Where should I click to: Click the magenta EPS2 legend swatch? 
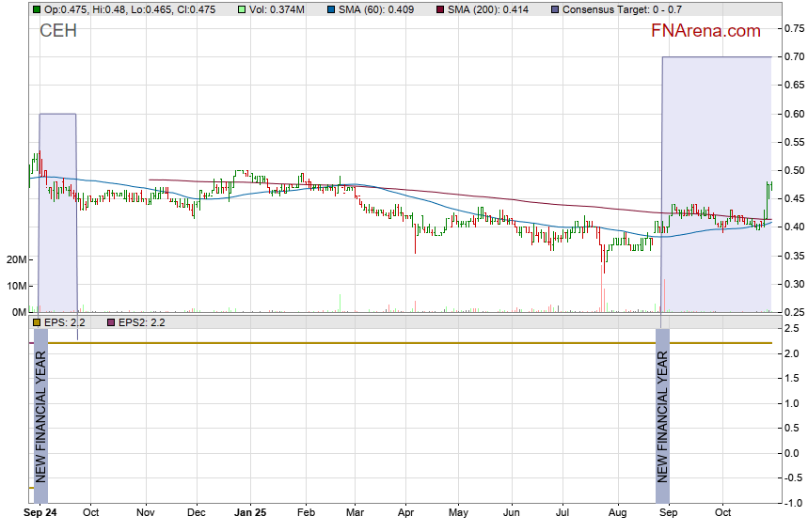point(109,322)
